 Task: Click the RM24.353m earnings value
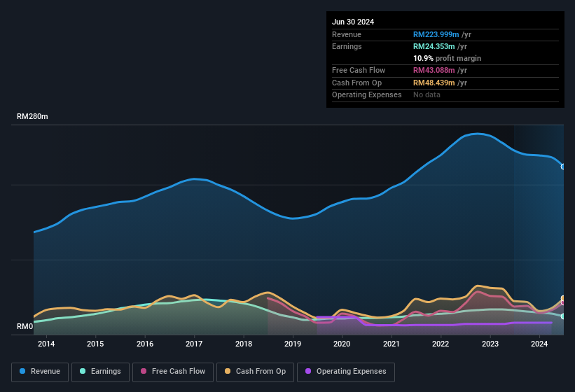tap(434, 46)
